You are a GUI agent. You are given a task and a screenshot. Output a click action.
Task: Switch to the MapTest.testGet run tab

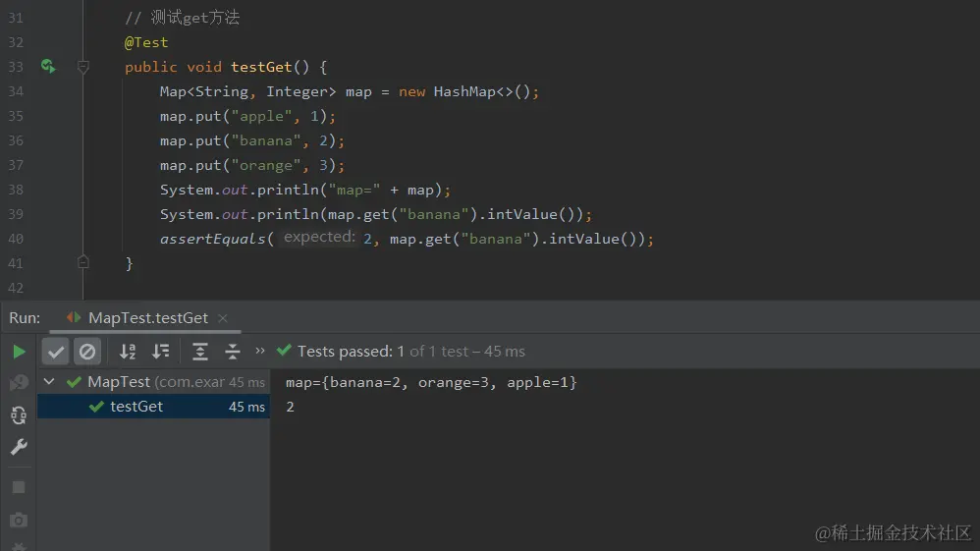click(x=147, y=318)
